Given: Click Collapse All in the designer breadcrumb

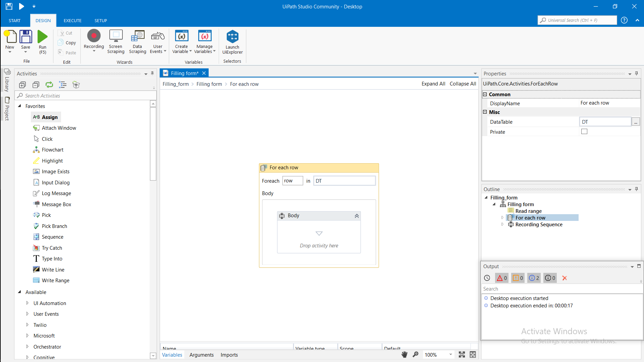Looking at the screenshot, I should click(463, 84).
